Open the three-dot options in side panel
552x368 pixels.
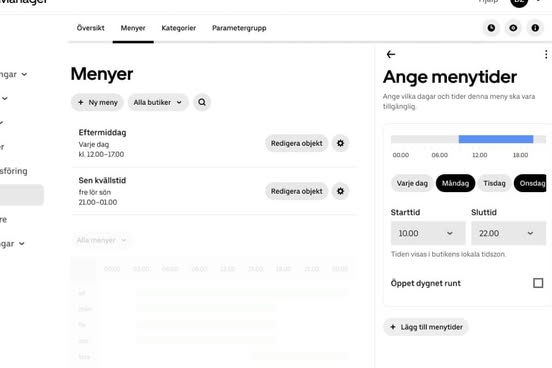(546, 54)
